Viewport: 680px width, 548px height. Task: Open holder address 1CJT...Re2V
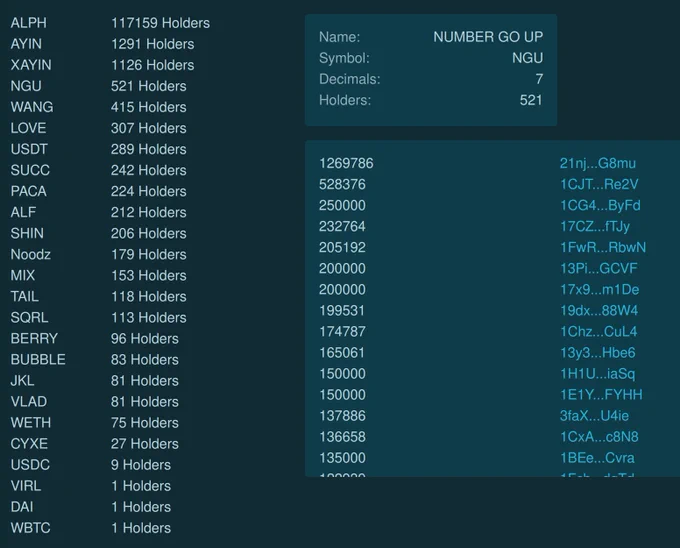599,184
